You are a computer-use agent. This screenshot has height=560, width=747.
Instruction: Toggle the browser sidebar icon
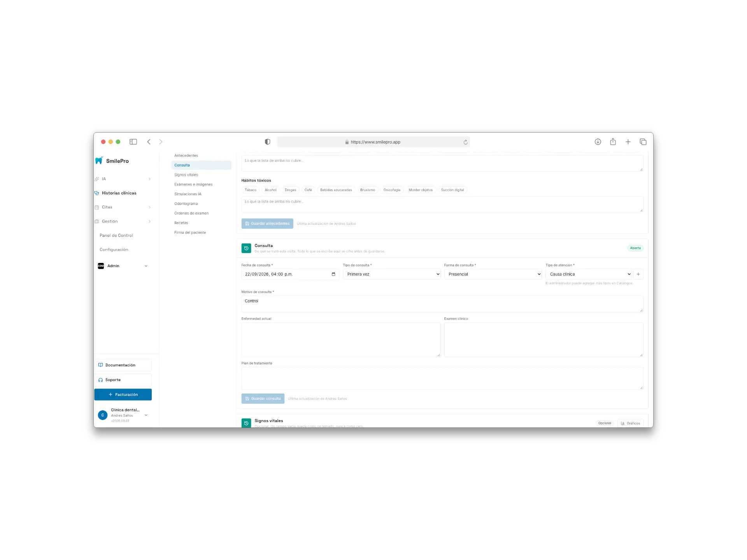(x=133, y=142)
